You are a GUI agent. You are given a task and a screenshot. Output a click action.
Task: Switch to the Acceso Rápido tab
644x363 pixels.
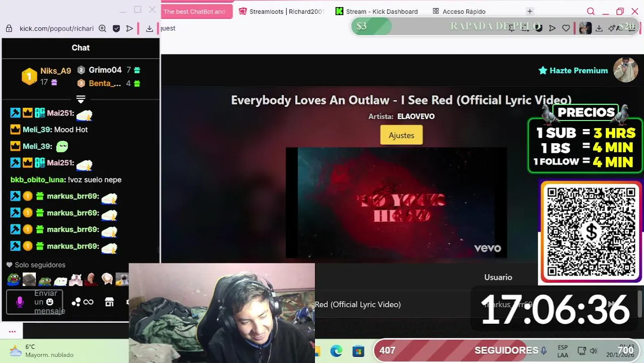(459, 12)
